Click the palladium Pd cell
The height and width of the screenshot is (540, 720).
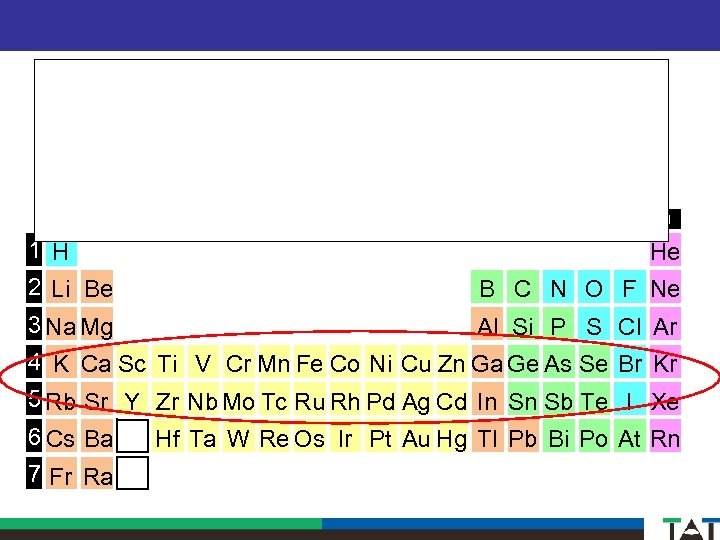(381, 399)
